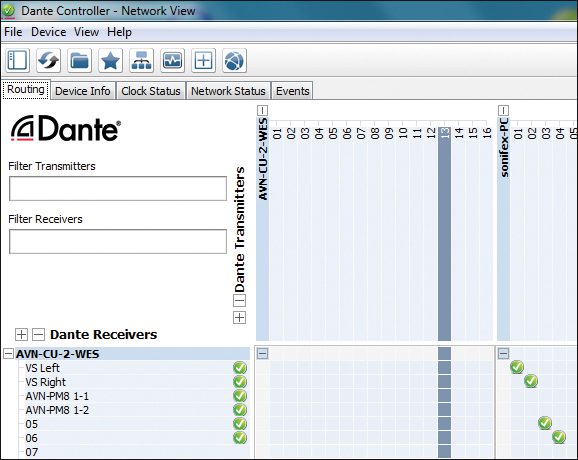The height and width of the screenshot is (460, 578).
Task: Switch to the Device Info tab
Action: (83, 91)
